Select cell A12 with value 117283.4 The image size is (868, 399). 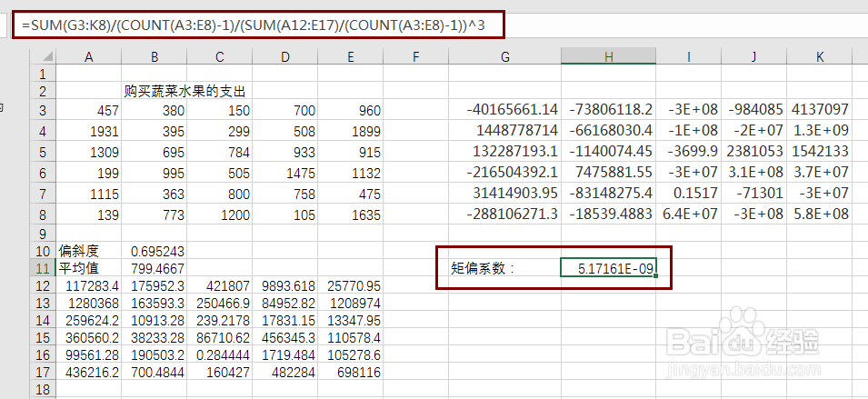(88, 286)
